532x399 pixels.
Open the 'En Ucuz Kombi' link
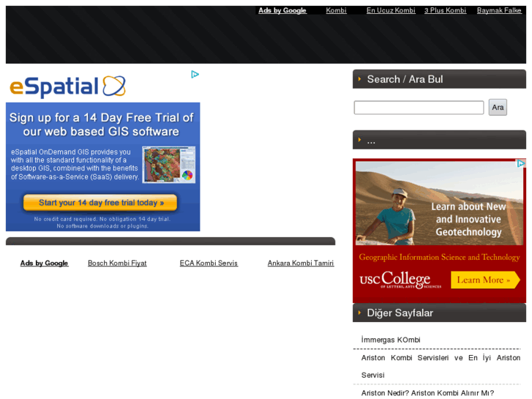pyautogui.click(x=391, y=10)
